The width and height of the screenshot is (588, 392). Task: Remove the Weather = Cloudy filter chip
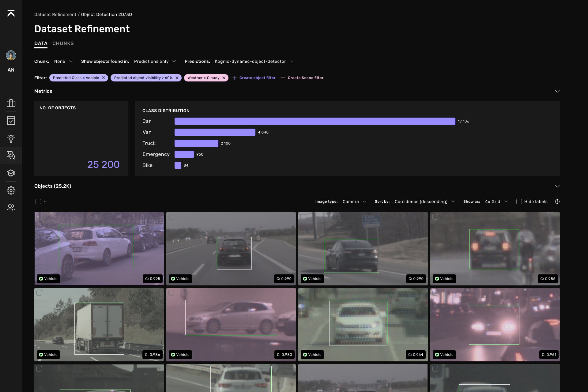(224, 77)
